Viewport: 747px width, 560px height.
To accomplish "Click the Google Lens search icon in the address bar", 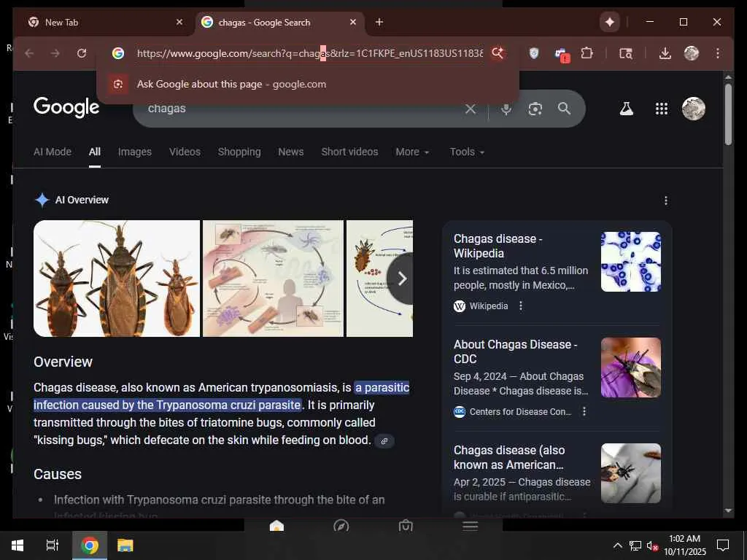I will [498, 53].
